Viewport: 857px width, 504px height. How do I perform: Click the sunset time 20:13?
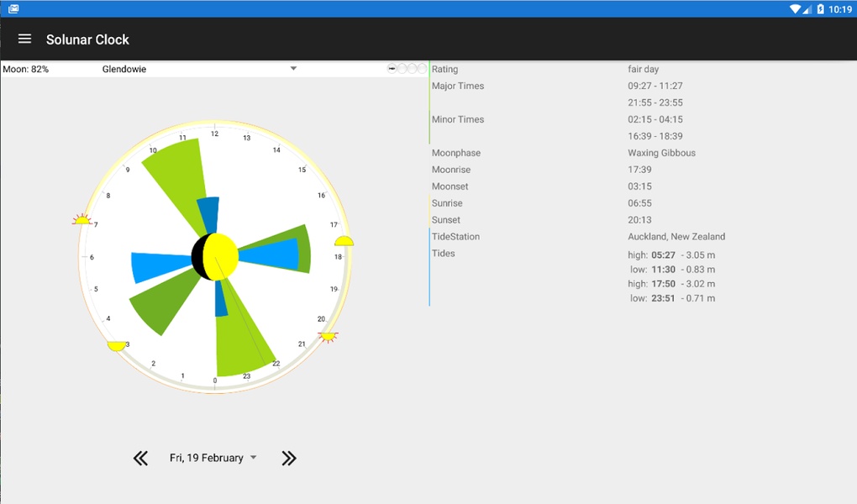[x=639, y=220]
